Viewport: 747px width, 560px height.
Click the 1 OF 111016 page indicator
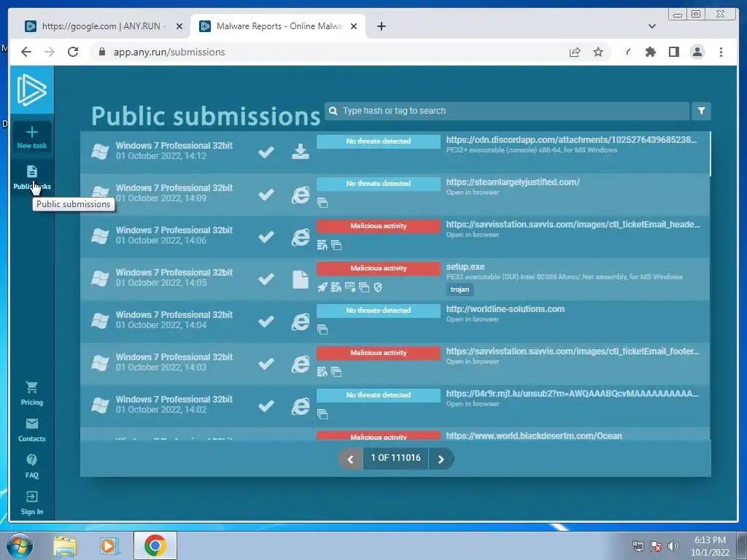click(x=395, y=458)
